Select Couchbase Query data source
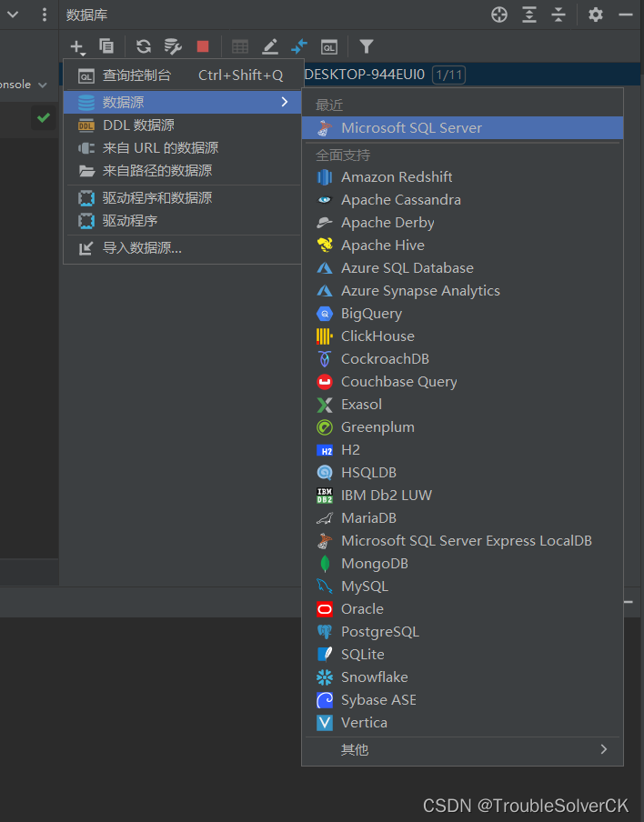This screenshot has height=822, width=644. tap(462, 382)
